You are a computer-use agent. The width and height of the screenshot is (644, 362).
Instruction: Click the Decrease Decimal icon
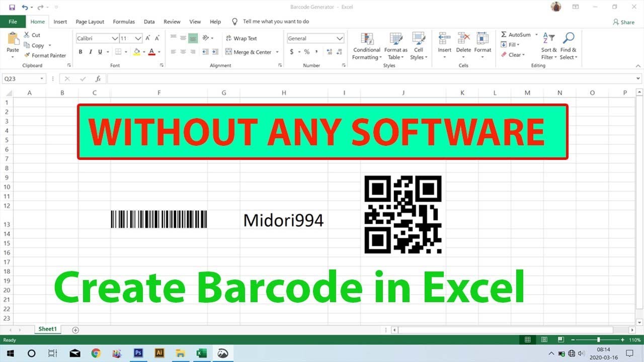click(340, 52)
